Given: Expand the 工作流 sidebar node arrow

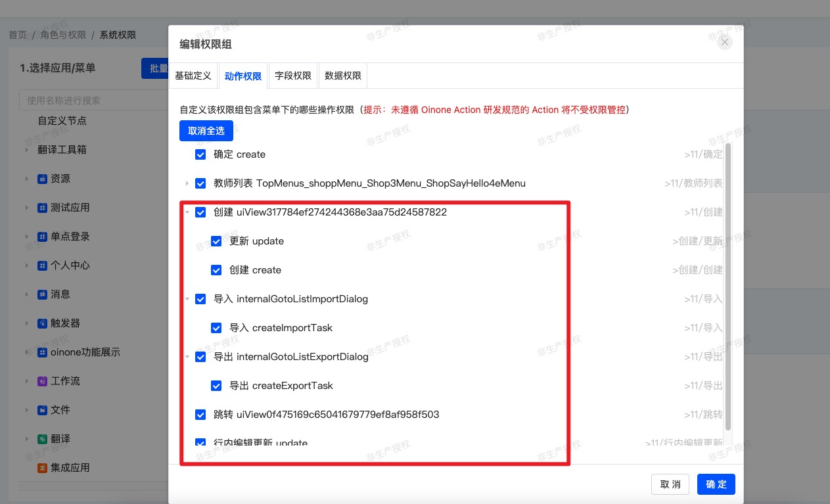Looking at the screenshot, I should pos(27,381).
